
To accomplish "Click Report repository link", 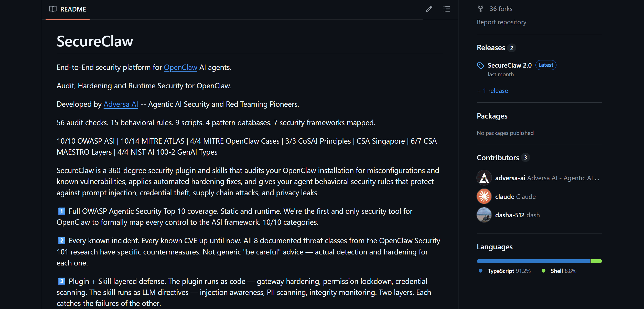I will (501, 22).
